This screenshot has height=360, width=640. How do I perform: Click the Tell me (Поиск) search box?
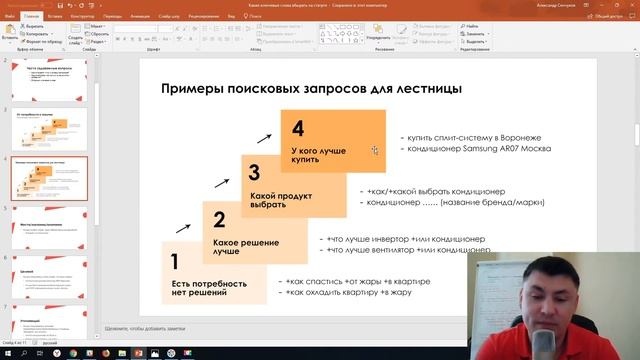(x=253, y=16)
